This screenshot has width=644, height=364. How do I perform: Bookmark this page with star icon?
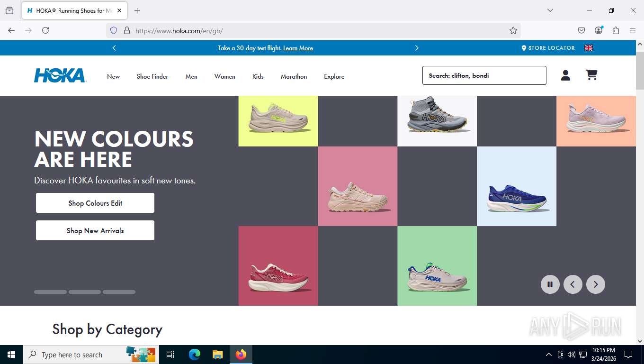513,30
